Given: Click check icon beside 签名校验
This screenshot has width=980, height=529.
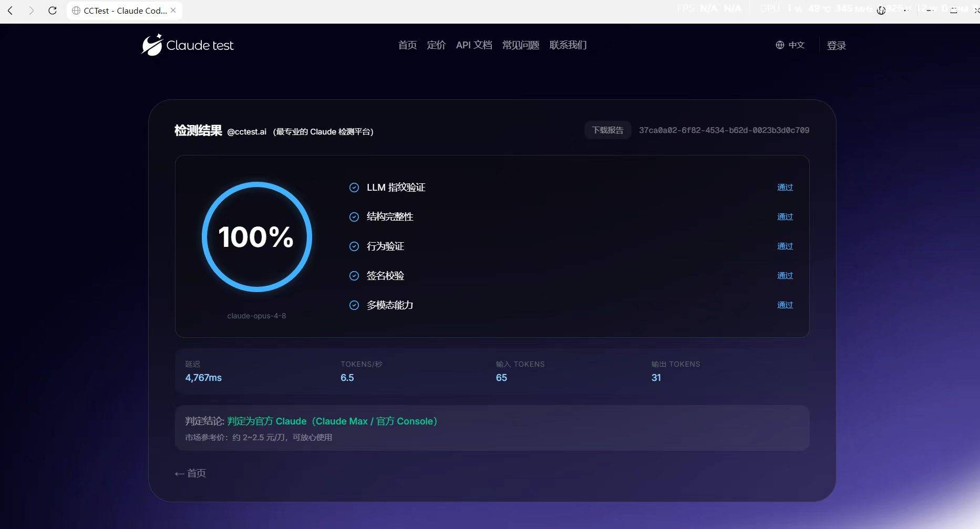Looking at the screenshot, I should coord(354,276).
